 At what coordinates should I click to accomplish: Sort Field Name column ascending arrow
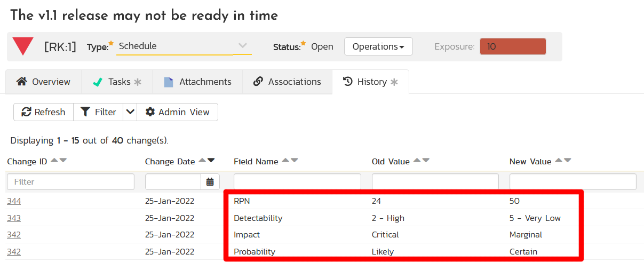click(285, 161)
